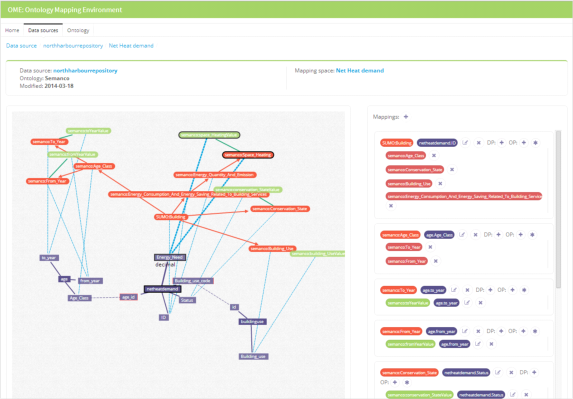Add object property (OP) to semanco:Age_Class mapping
573x399 pixels.
coord(521,235)
